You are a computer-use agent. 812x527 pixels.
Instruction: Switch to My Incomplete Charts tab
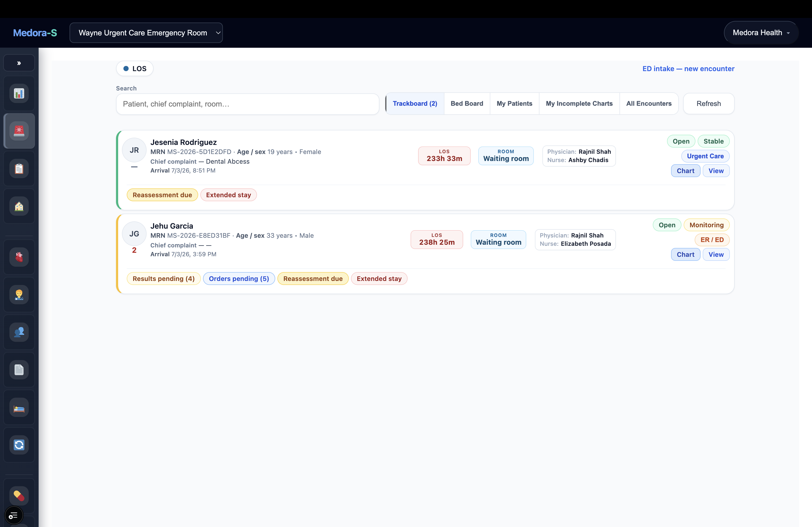point(579,104)
